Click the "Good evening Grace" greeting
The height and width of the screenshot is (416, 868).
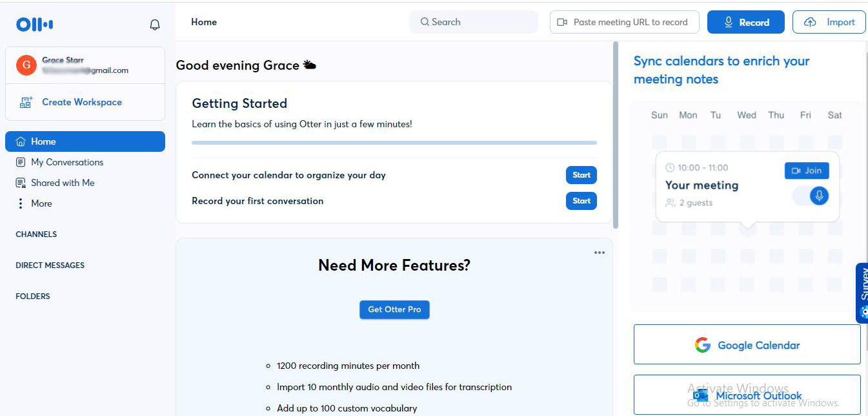click(x=237, y=65)
